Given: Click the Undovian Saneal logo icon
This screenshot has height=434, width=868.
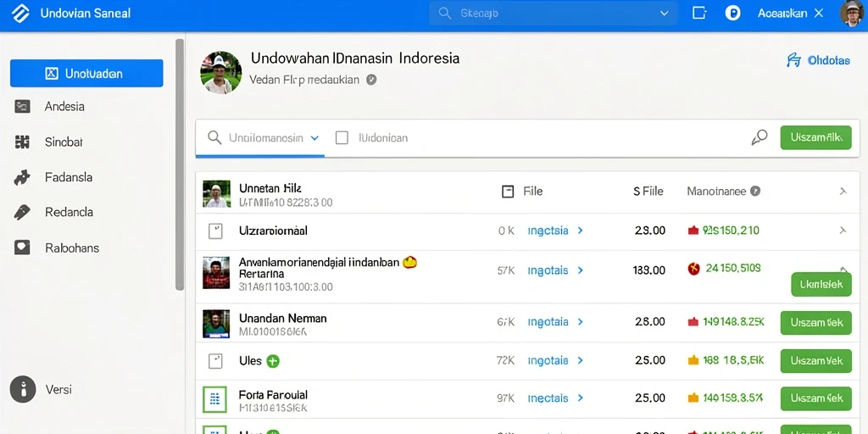Looking at the screenshot, I should [20, 14].
